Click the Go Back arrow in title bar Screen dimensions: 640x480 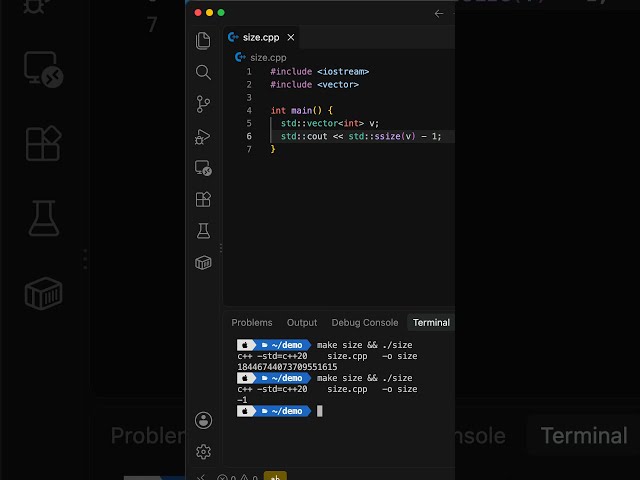pyautogui.click(x=439, y=13)
